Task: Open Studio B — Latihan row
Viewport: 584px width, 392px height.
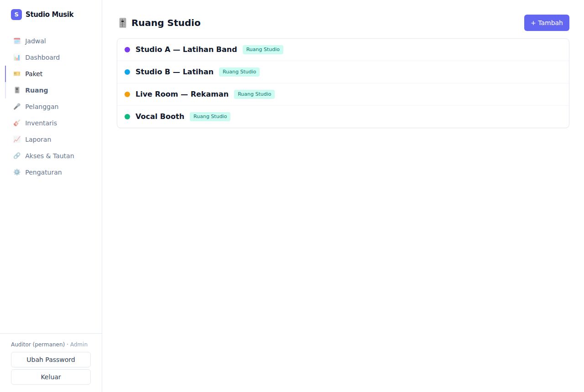Action: 343,72
